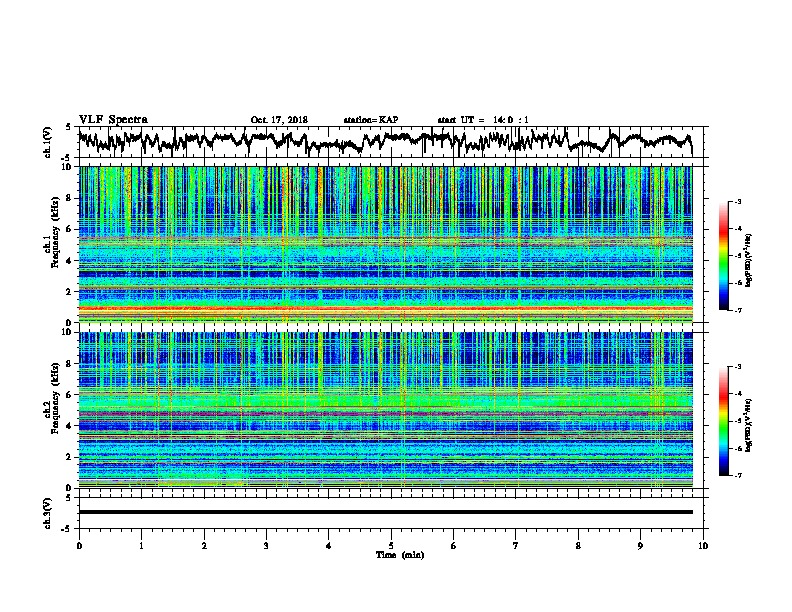The height and width of the screenshot is (612, 792).
Task: Click the flat ch.3(V) signal line
Action: pyautogui.click(x=385, y=512)
